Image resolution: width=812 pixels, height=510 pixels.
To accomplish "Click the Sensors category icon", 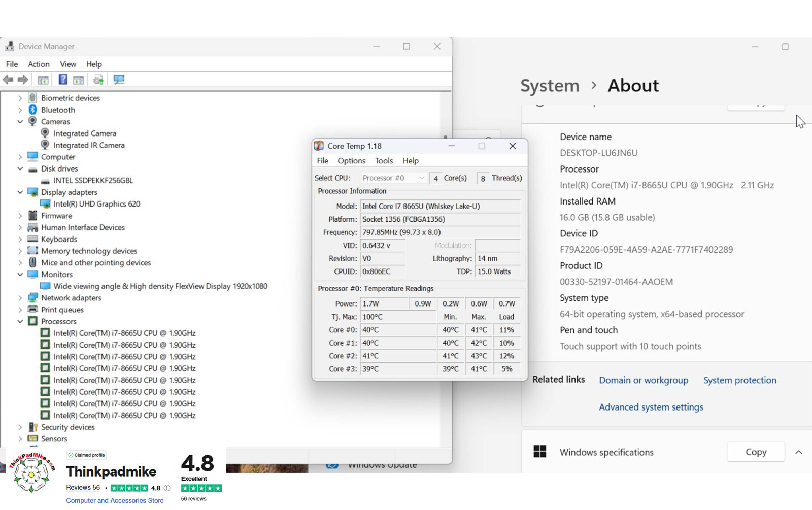I will pos(33,438).
